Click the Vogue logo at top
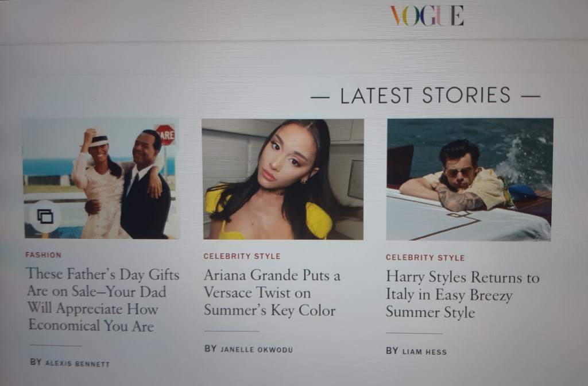 [427, 16]
